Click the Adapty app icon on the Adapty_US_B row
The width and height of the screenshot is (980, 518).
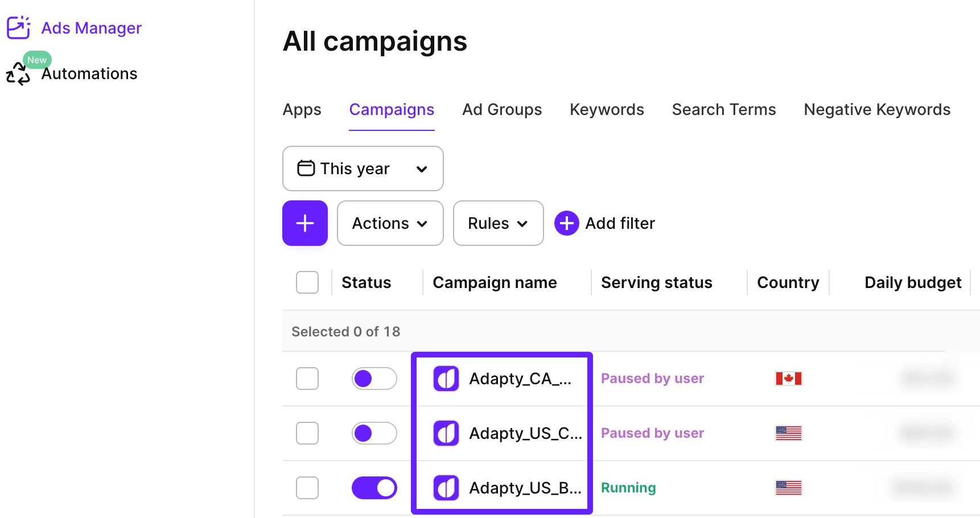coord(446,487)
